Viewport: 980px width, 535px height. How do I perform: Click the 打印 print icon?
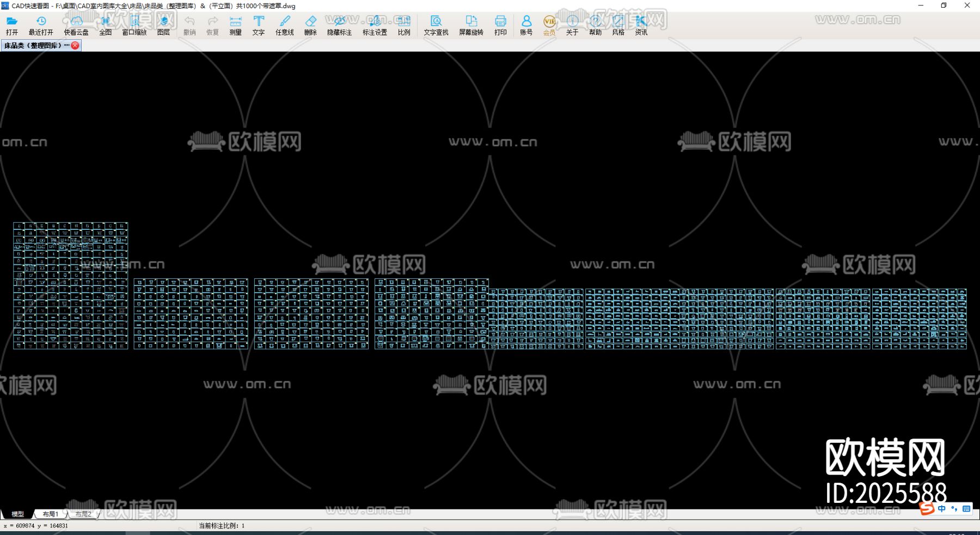[x=500, y=25]
